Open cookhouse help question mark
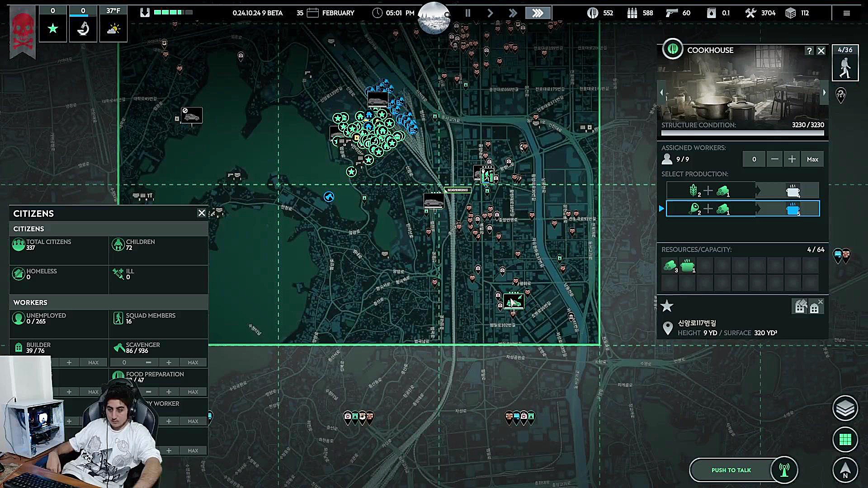 809,51
